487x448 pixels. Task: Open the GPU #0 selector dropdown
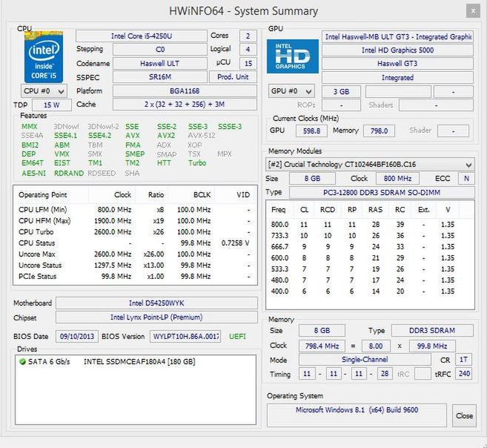(291, 91)
